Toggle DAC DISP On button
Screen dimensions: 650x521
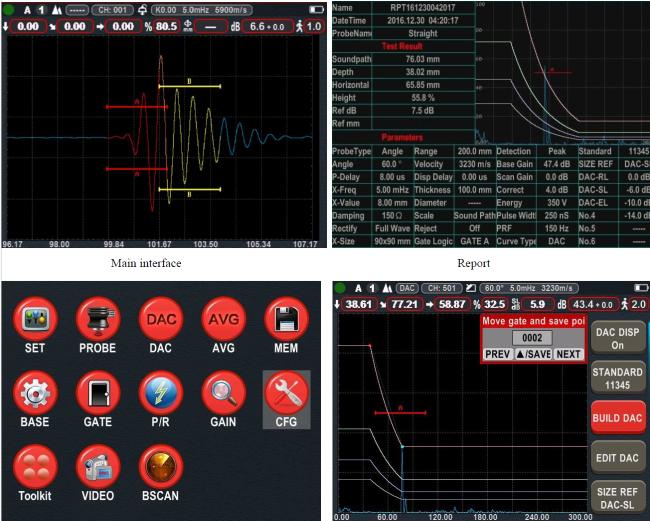[617, 338]
